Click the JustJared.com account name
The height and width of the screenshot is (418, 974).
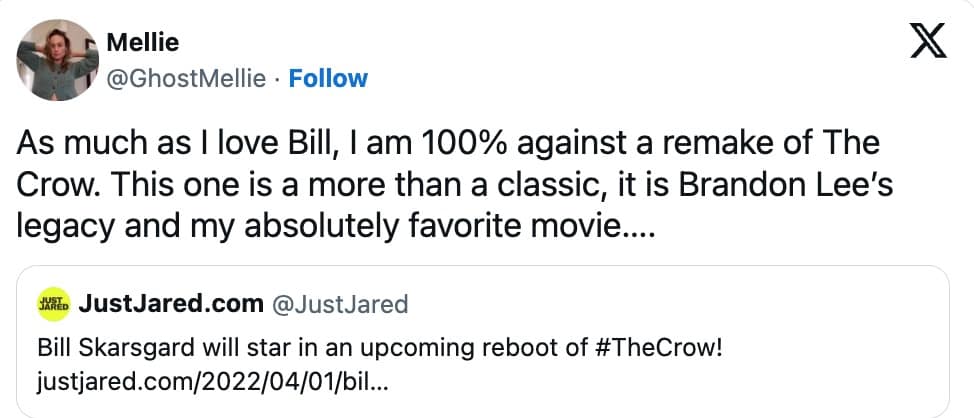(178, 304)
